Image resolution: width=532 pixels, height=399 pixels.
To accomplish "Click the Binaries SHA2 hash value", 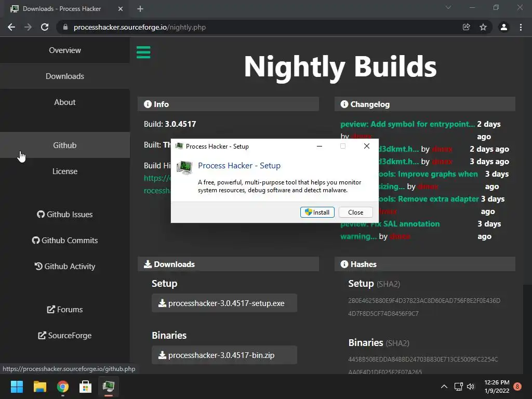I will [423, 365].
